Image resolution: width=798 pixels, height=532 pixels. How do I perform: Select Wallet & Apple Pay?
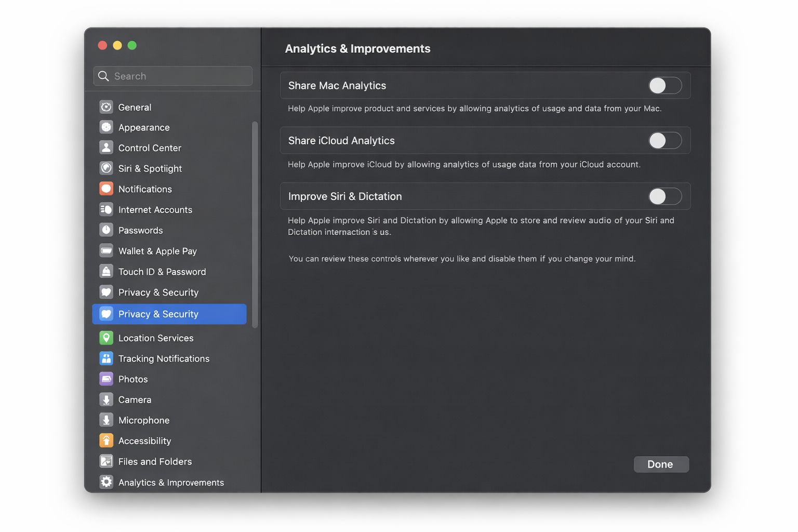(x=157, y=251)
